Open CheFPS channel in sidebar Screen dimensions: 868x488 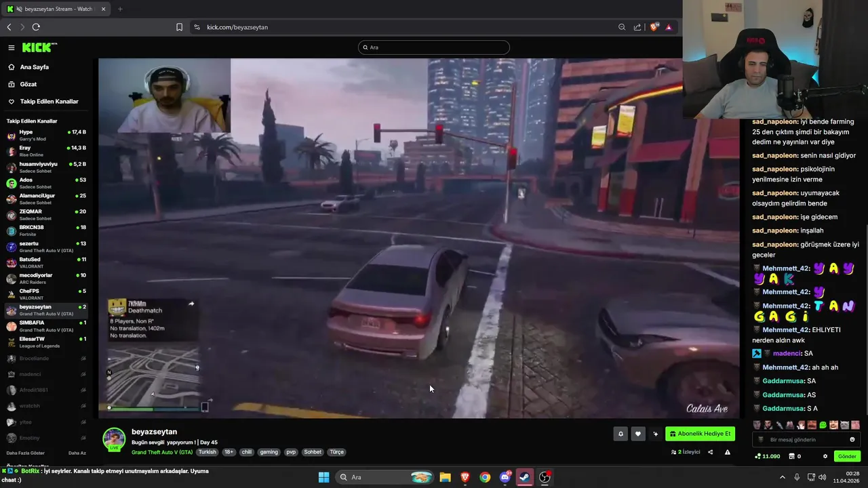[x=46, y=294]
